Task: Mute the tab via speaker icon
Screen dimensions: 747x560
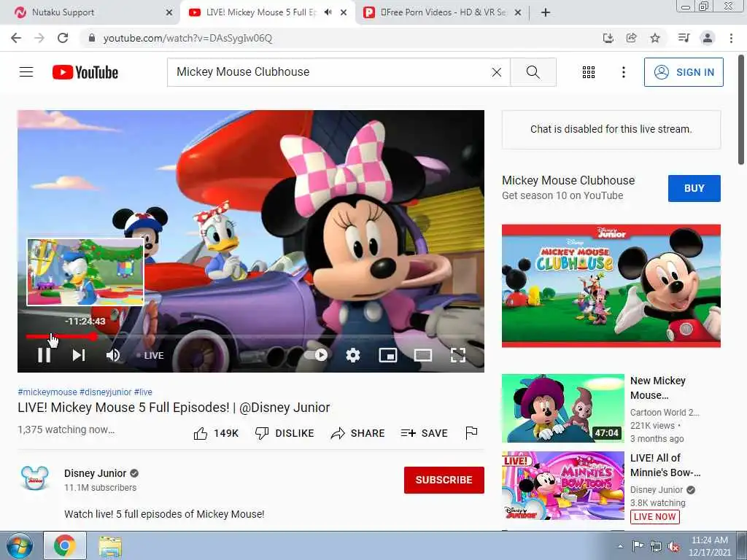Action: point(328,12)
